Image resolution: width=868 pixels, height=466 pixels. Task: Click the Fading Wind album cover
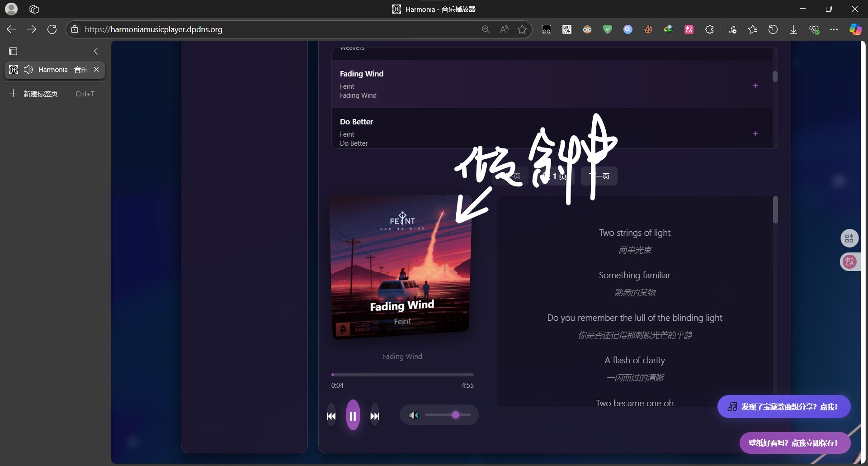pos(401,267)
